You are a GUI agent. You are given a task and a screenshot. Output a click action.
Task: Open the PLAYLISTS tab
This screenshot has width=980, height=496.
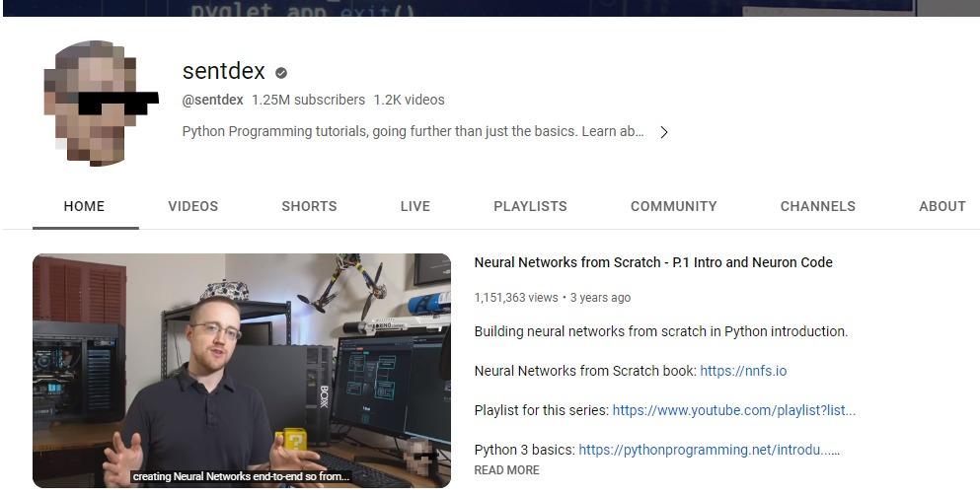tap(530, 206)
